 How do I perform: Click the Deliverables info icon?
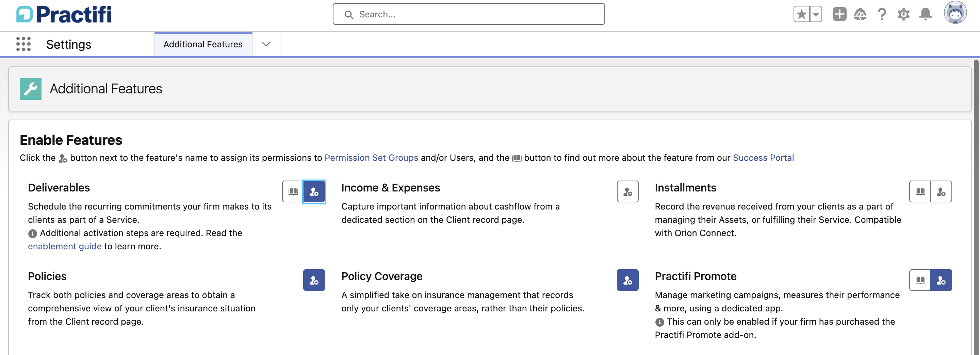32,233
